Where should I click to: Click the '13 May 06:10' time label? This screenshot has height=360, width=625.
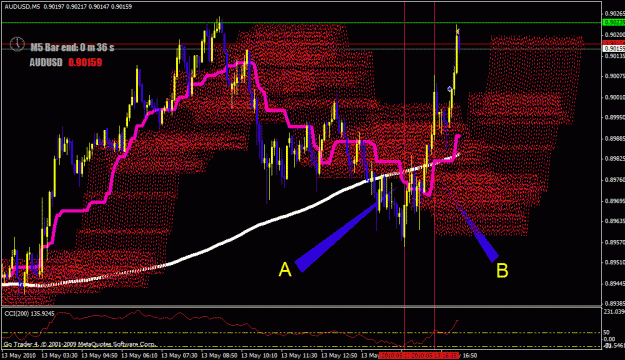pos(139,355)
